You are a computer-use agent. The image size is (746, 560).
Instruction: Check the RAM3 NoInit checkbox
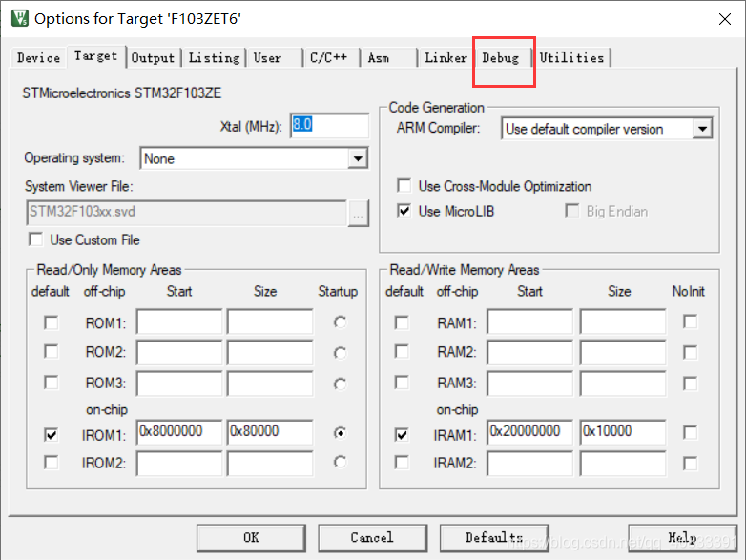690,384
